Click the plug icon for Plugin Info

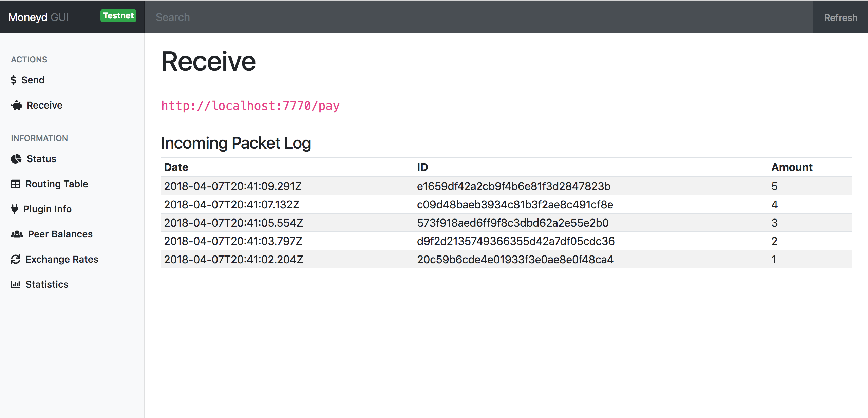[x=15, y=209]
